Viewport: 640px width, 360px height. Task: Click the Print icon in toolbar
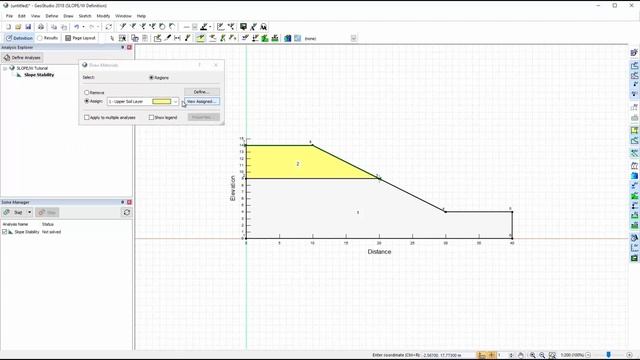[41, 27]
